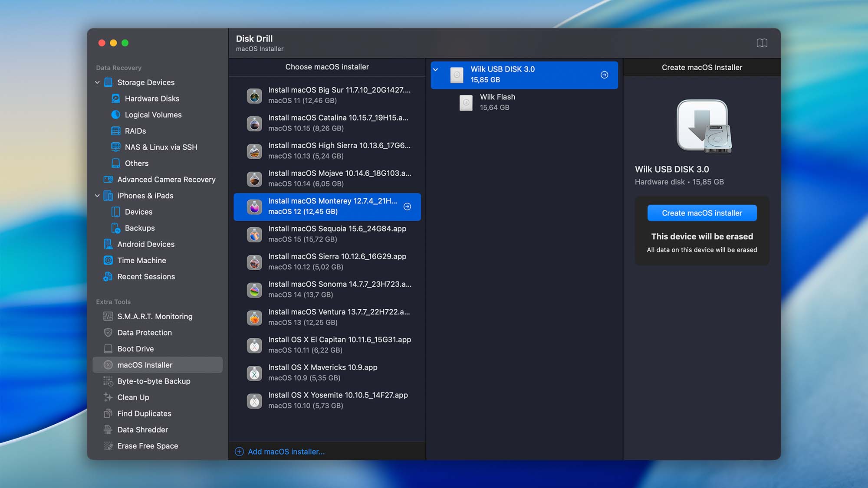Click the Data Protection shield icon
868x488 pixels.
click(108, 332)
